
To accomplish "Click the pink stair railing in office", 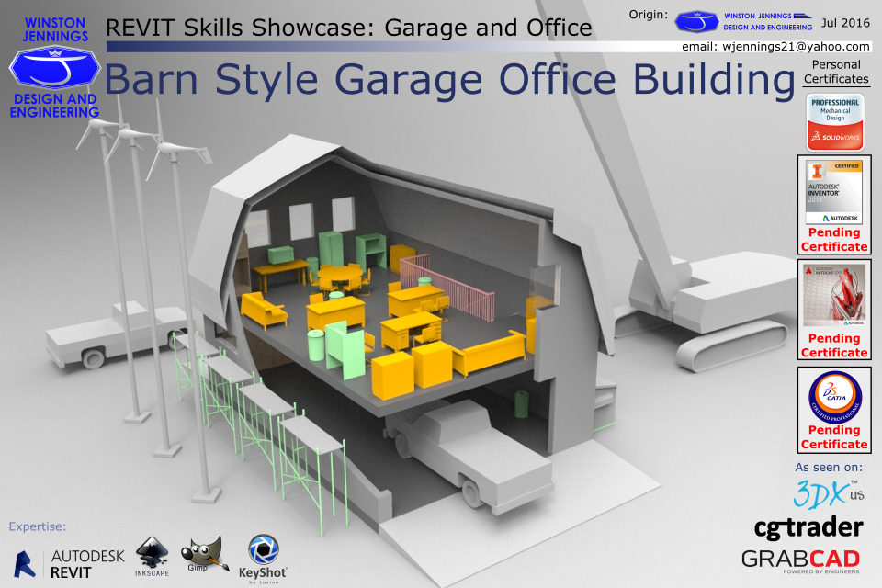I will tap(448, 287).
